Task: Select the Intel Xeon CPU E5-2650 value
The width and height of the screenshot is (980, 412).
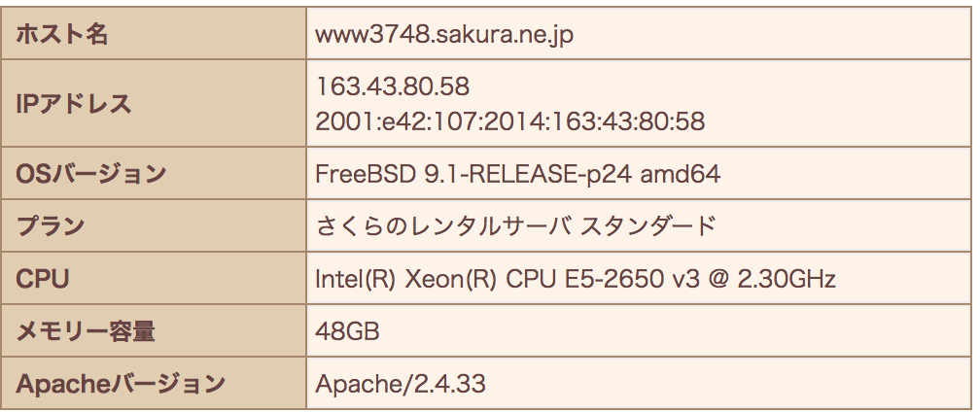Action: coord(575,279)
